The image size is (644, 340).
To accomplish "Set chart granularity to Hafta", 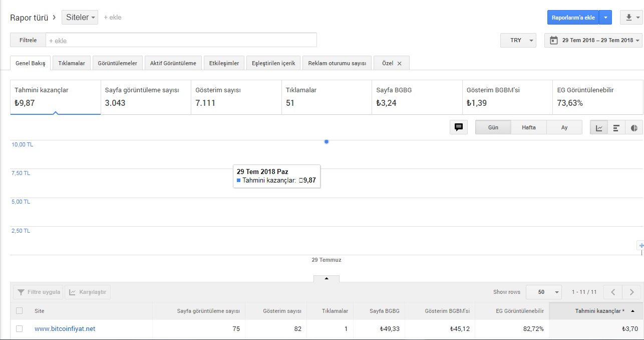I will click(x=529, y=127).
